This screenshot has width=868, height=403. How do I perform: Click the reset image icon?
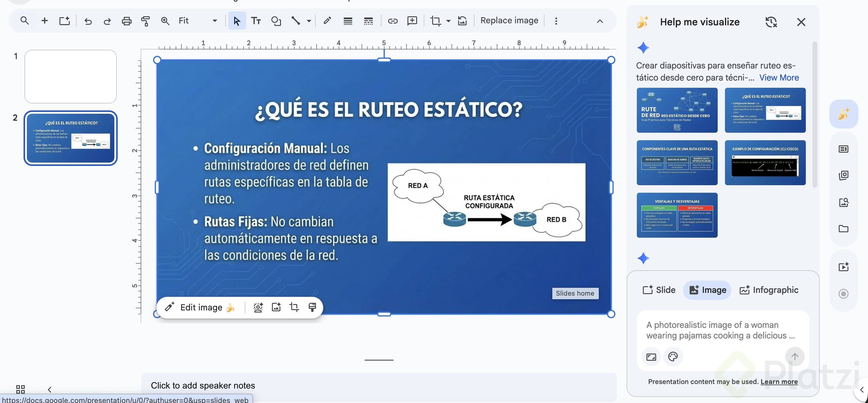coord(462,21)
